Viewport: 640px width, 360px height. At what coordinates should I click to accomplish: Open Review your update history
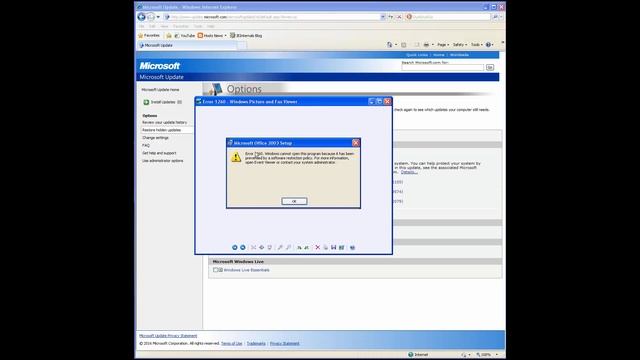click(x=164, y=122)
